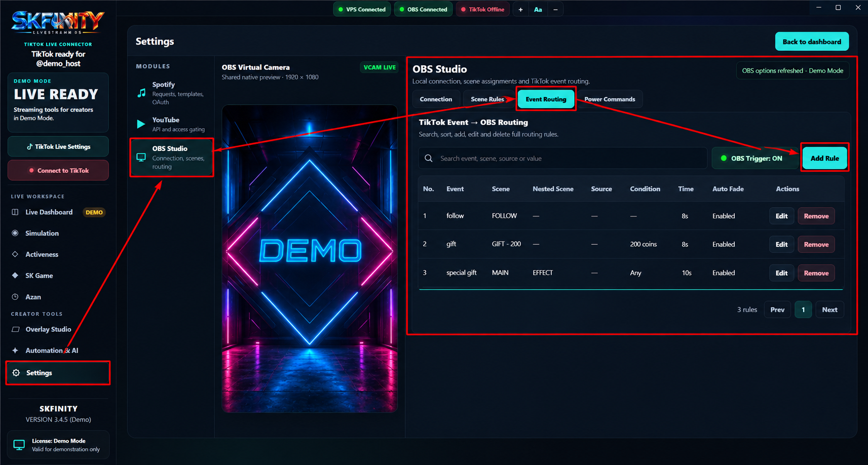This screenshot has height=465, width=868.
Task: Select the Event Routing tab
Action: (546, 99)
